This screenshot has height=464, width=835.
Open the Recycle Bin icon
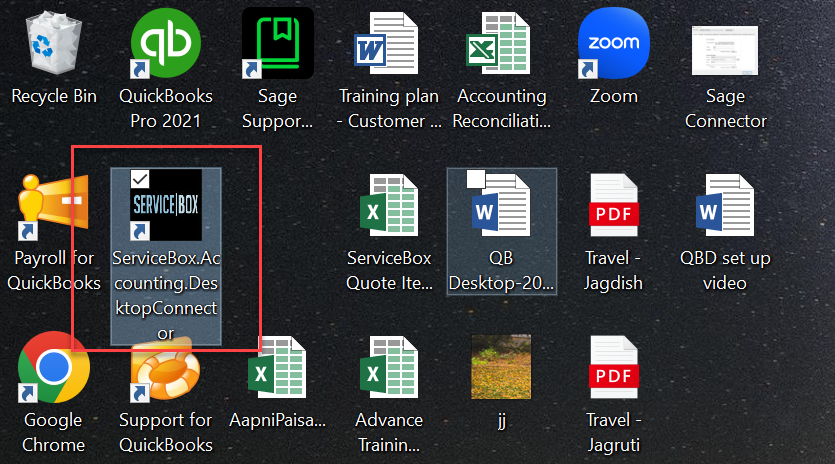(x=54, y=44)
